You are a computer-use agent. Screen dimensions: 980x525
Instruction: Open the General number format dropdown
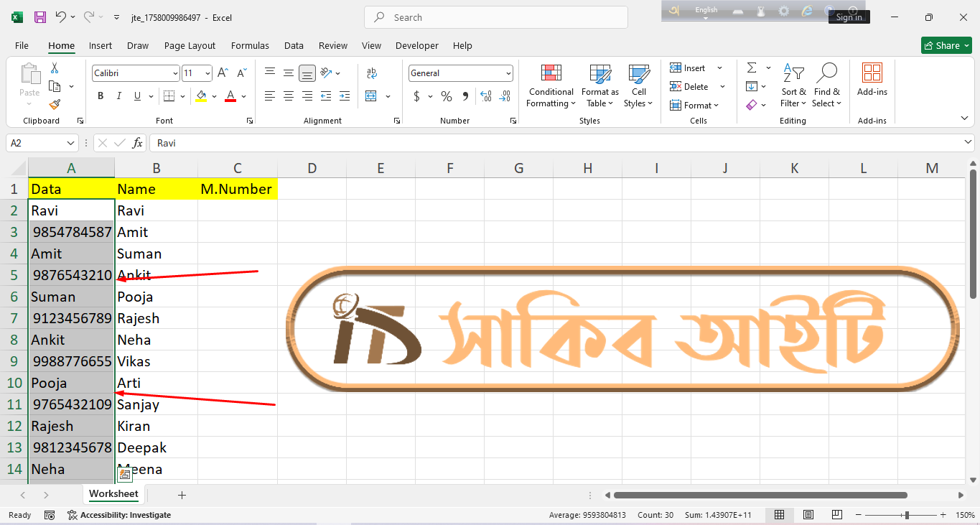pyautogui.click(x=508, y=73)
